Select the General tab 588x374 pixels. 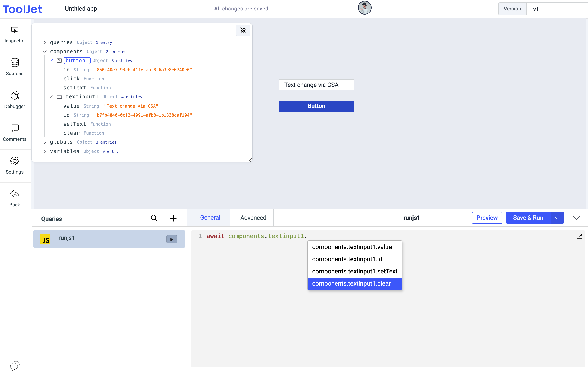(x=210, y=217)
